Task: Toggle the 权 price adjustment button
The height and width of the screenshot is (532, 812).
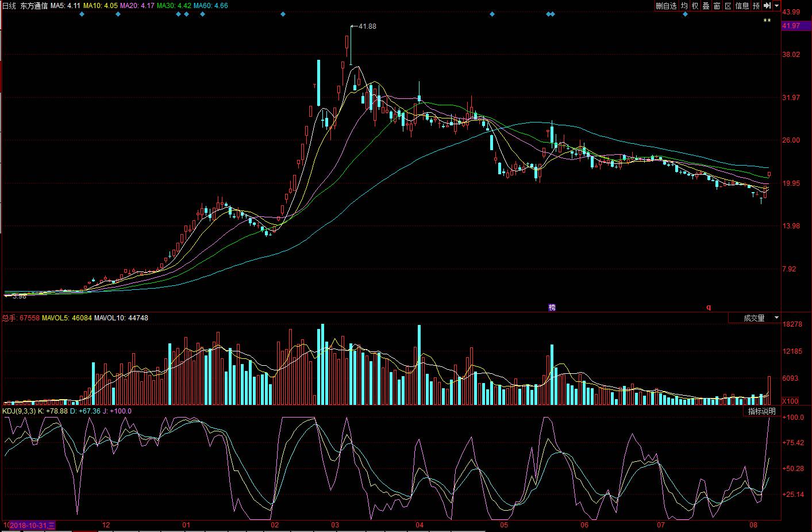Action: [695, 6]
